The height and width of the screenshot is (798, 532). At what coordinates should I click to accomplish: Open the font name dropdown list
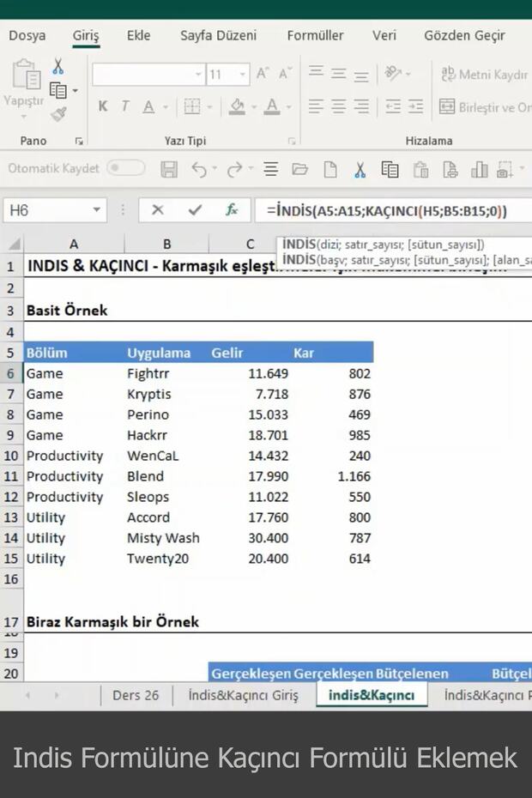coord(198,75)
